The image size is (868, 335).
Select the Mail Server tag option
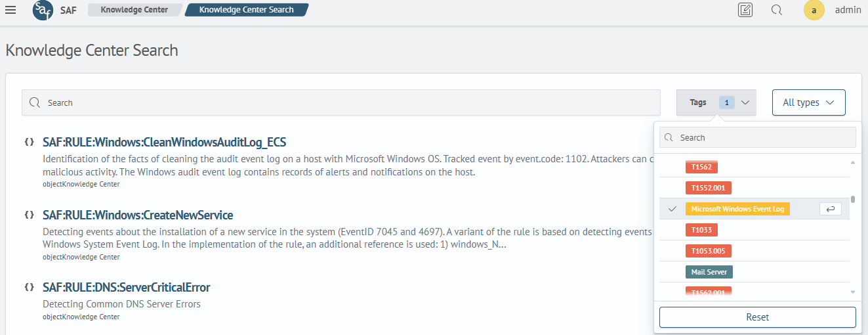click(709, 272)
